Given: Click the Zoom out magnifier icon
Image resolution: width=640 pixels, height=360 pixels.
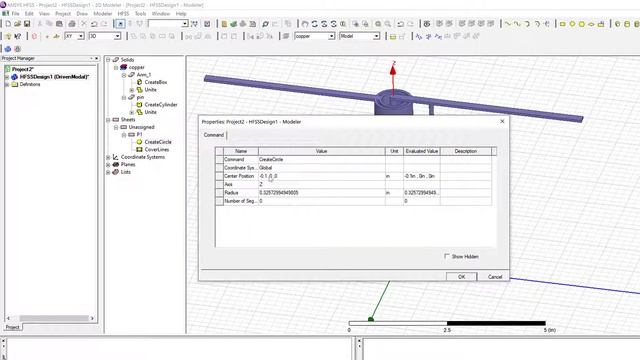Looking at the screenshot, I should 388,24.
